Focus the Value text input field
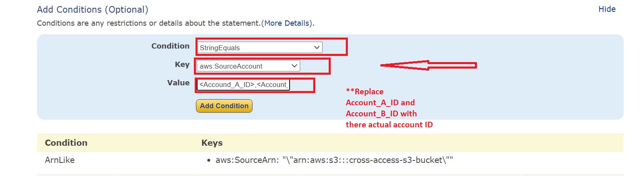This screenshot has height=178, width=644. [x=243, y=85]
